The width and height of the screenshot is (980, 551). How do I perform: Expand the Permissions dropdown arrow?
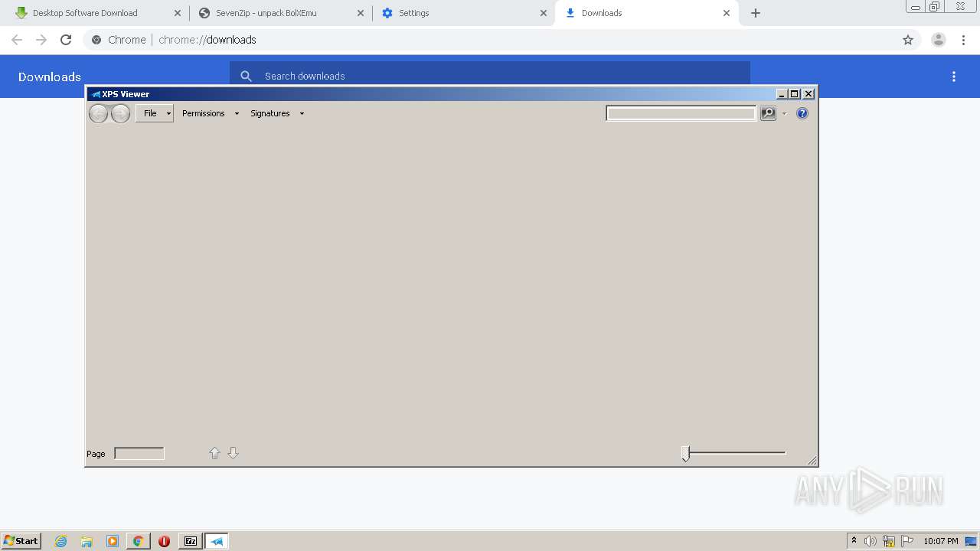click(x=237, y=113)
